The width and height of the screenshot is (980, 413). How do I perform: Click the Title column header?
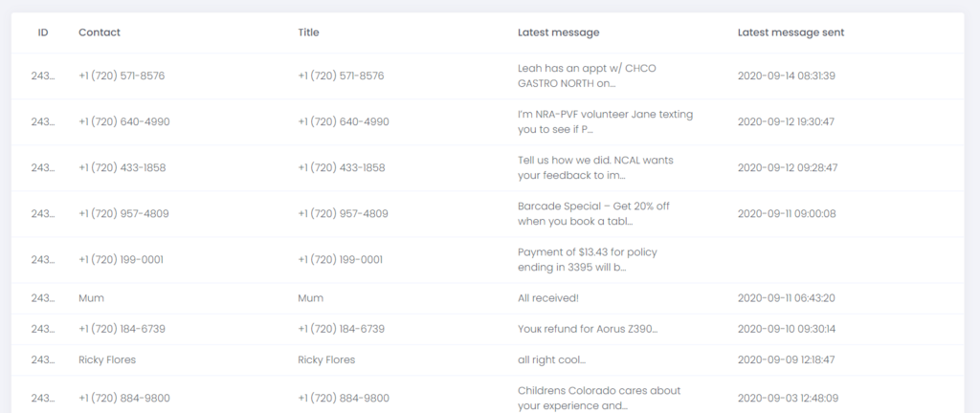point(309,33)
